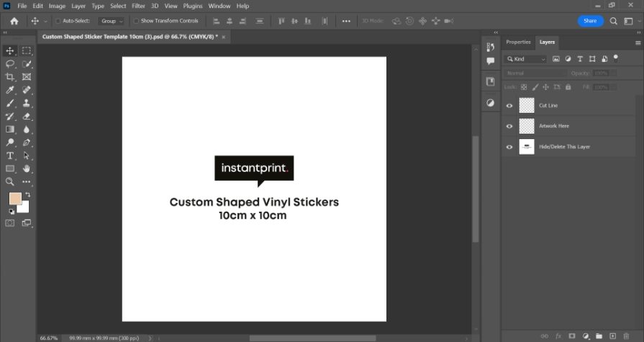Select the Cut Line layer thumbnail
The width and height of the screenshot is (644, 342).
click(527, 106)
